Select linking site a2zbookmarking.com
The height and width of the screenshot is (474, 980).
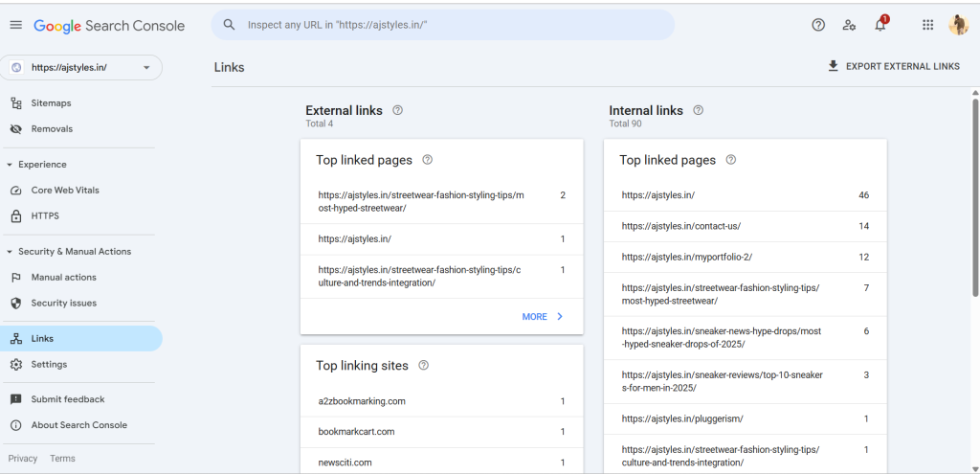coord(442,401)
